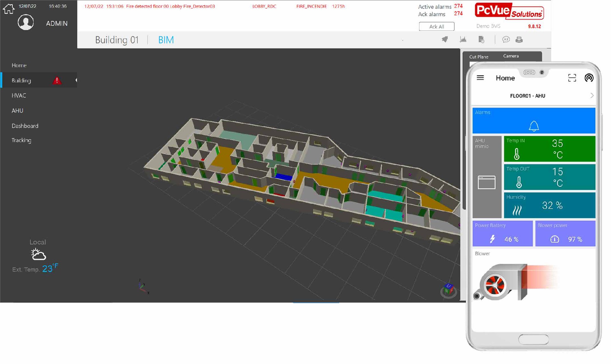Tap the AHU mimic window icon

pyautogui.click(x=487, y=182)
